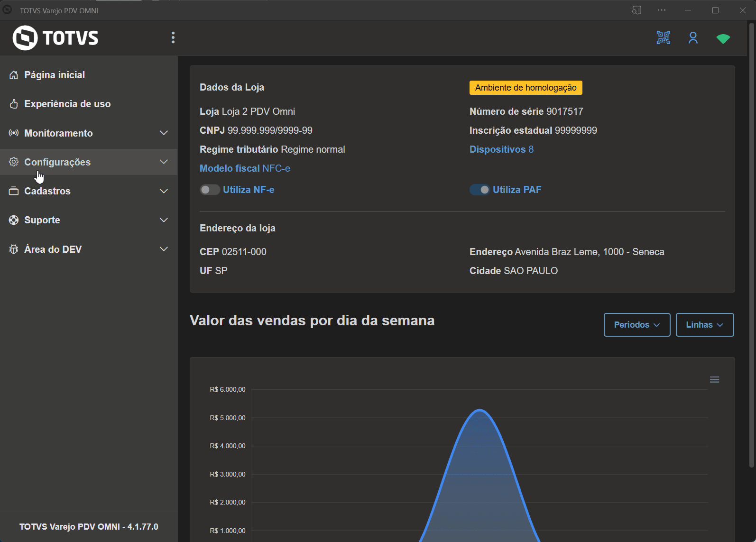Click the signal icon beside Monitoramento
This screenshot has height=542, width=756.
tap(14, 133)
